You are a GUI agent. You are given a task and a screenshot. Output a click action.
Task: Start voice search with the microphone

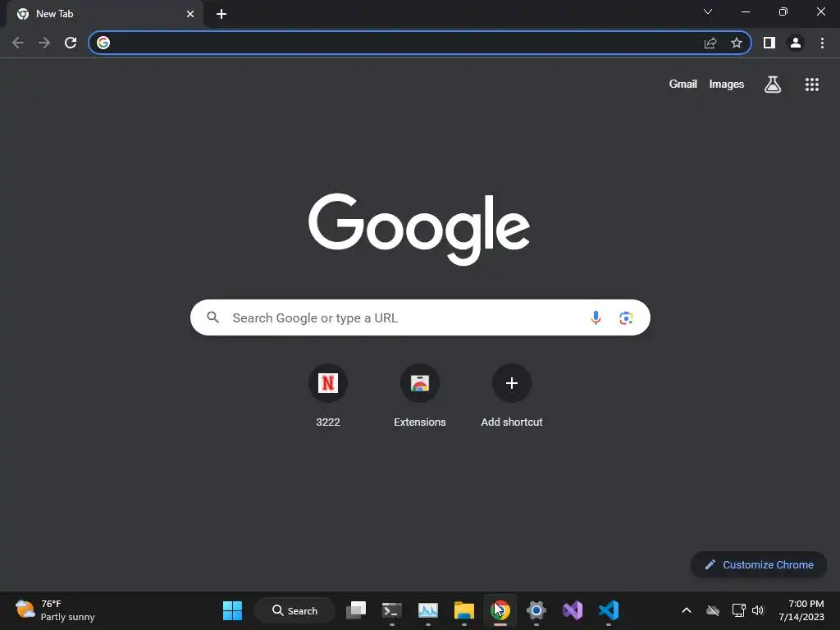pos(596,317)
